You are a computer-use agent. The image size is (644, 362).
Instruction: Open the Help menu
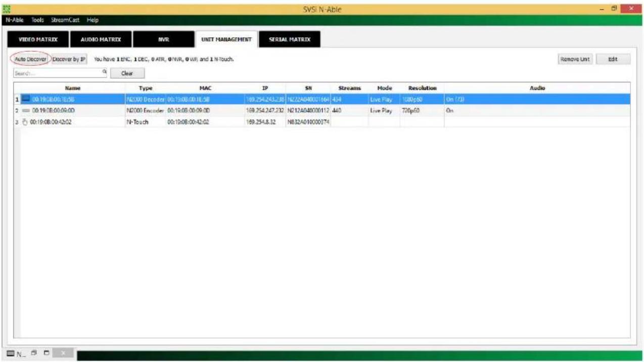(x=92, y=20)
